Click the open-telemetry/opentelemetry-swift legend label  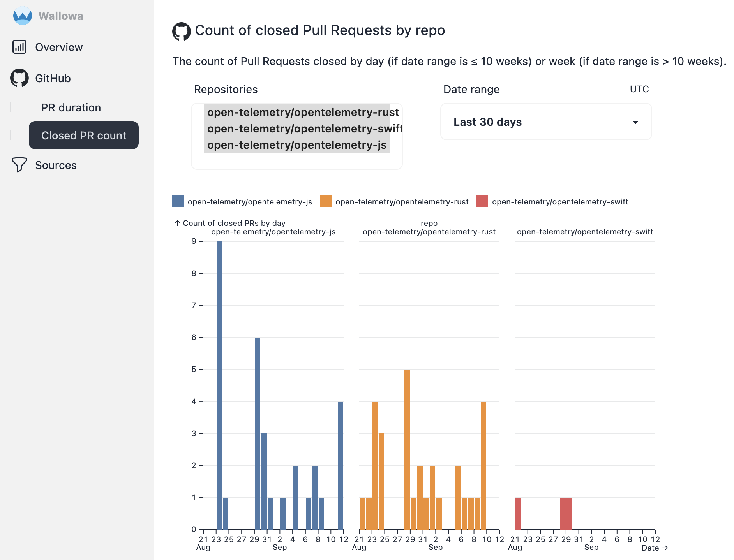560,201
